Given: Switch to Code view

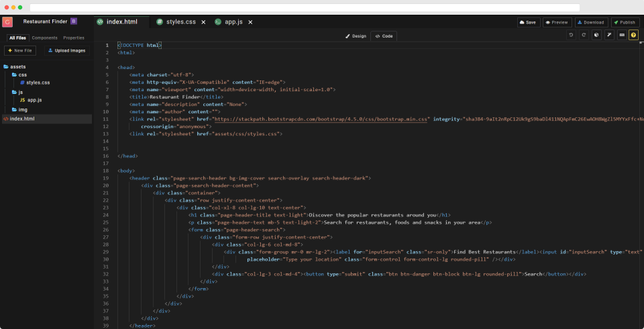Looking at the screenshot, I should pos(384,36).
